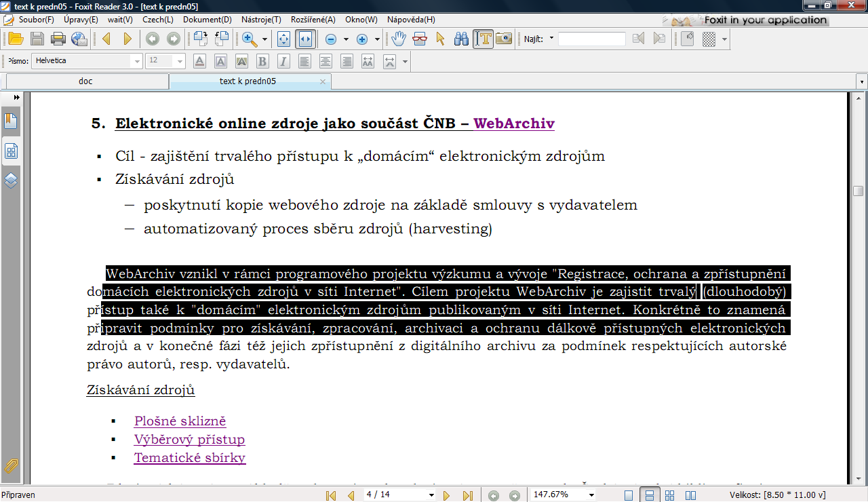This screenshot has width=868, height=502.
Task: Click the find next button
Action: tap(659, 39)
